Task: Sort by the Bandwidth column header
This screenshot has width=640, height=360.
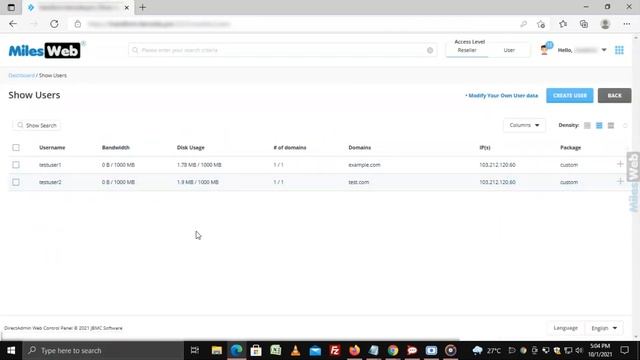Action: tap(116, 147)
